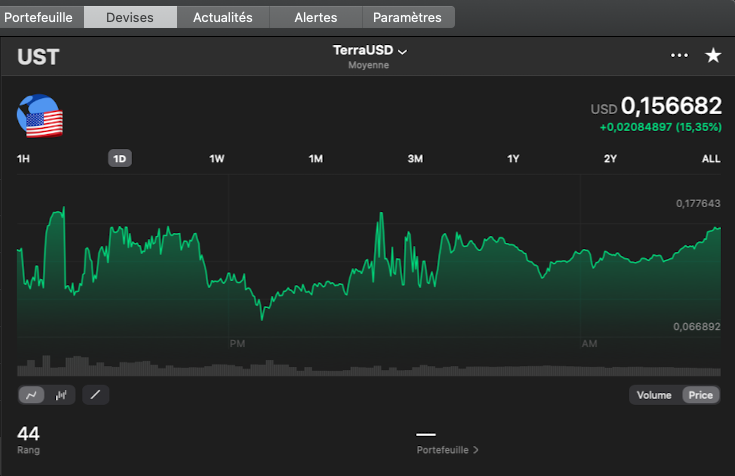Show the 3M time range
This screenshot has height=476, width=735.
pyautogui.click(x=415, y=159)
